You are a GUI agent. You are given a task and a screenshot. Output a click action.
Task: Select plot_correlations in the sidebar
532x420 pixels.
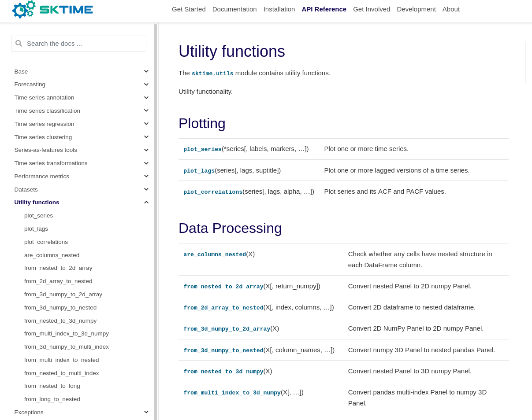pyautogui.click(x=46, y=242)
